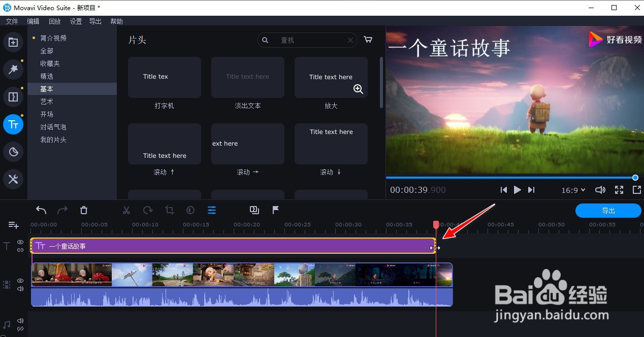
Task: Choose the 淡出文本 title thumbnail
Action: (x=248, y=77)
